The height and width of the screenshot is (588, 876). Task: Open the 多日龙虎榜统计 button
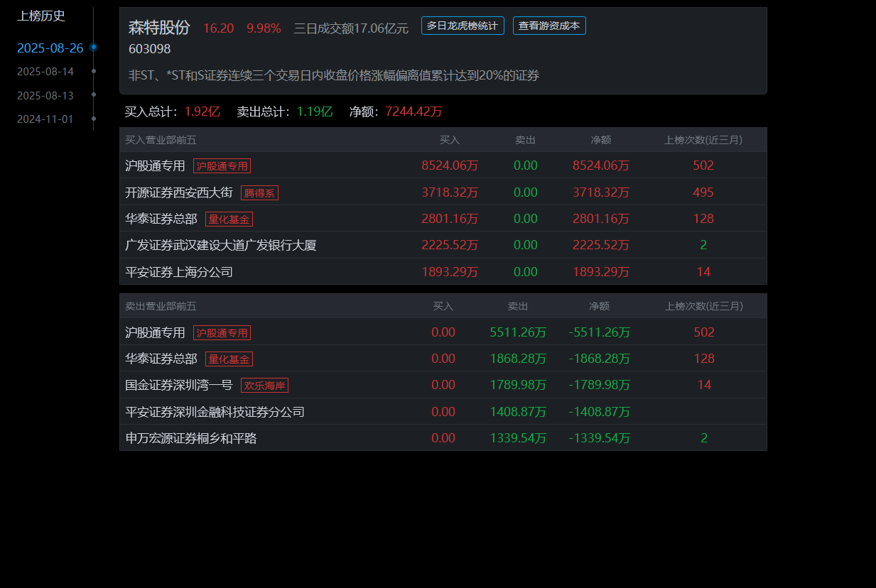pyautogui.click(x=463, y=26)
